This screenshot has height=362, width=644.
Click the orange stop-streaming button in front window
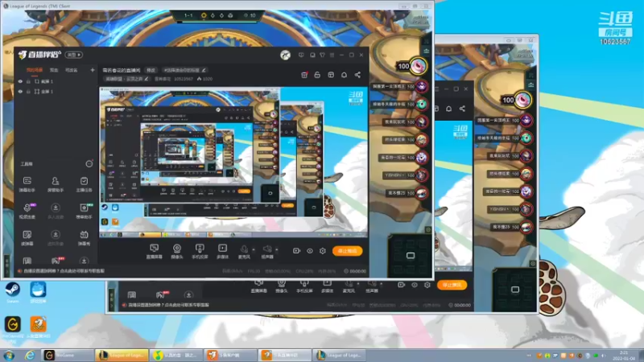coord(347,251)
